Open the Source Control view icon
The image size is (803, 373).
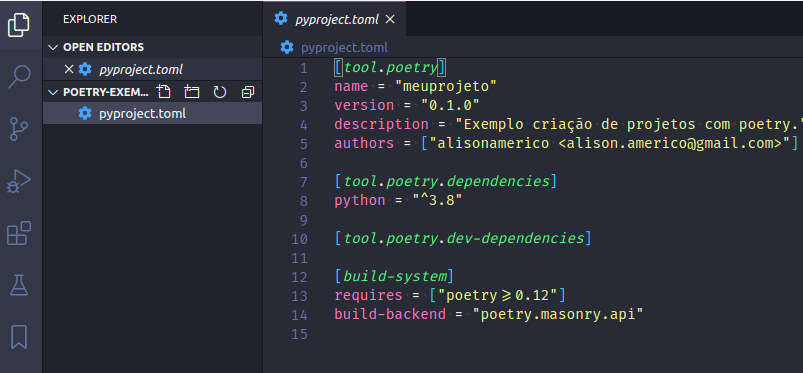point(19,129)
